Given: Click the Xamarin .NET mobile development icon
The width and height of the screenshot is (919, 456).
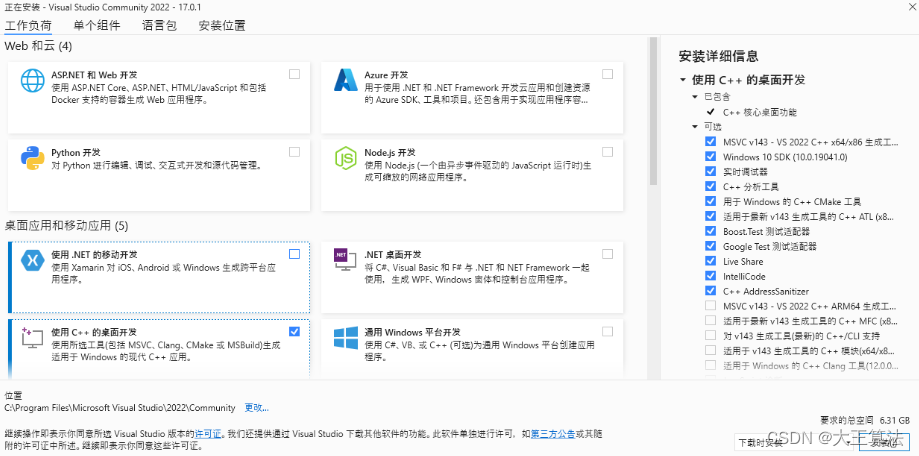Looking at the screenshot, I should click(x=33, y=260).
